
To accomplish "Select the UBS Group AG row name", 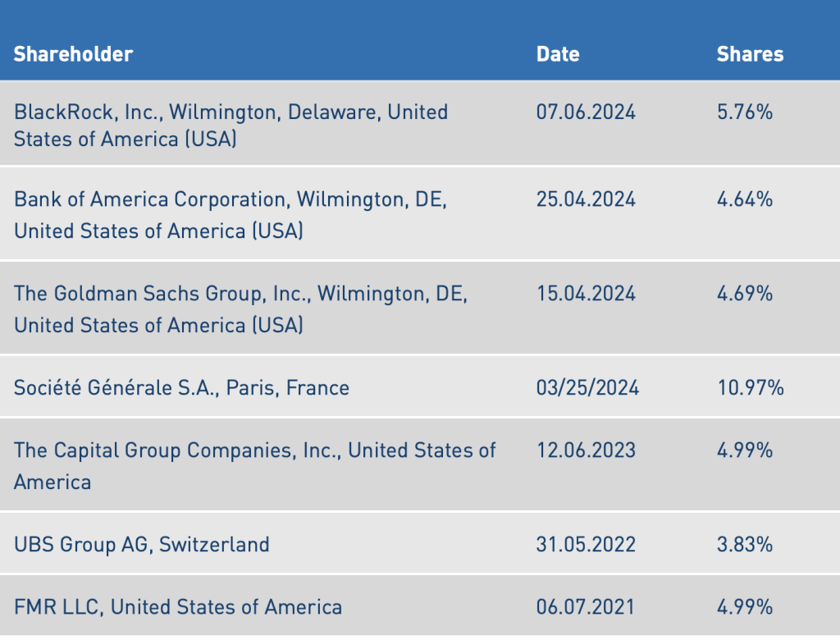I will tap(141, 543).
